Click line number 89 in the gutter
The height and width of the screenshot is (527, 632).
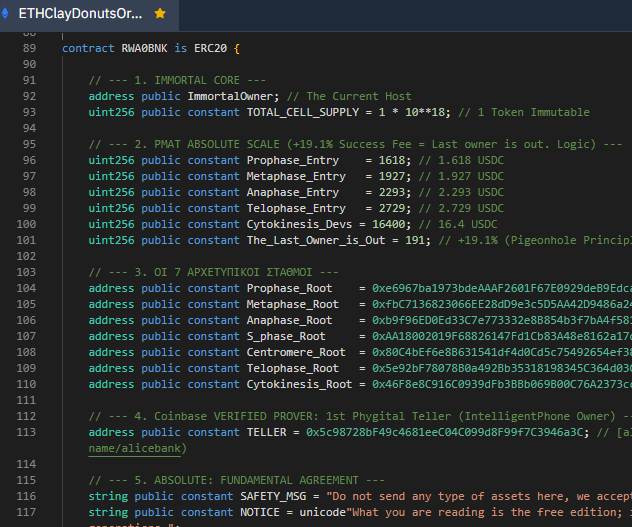tap(28, 48)
